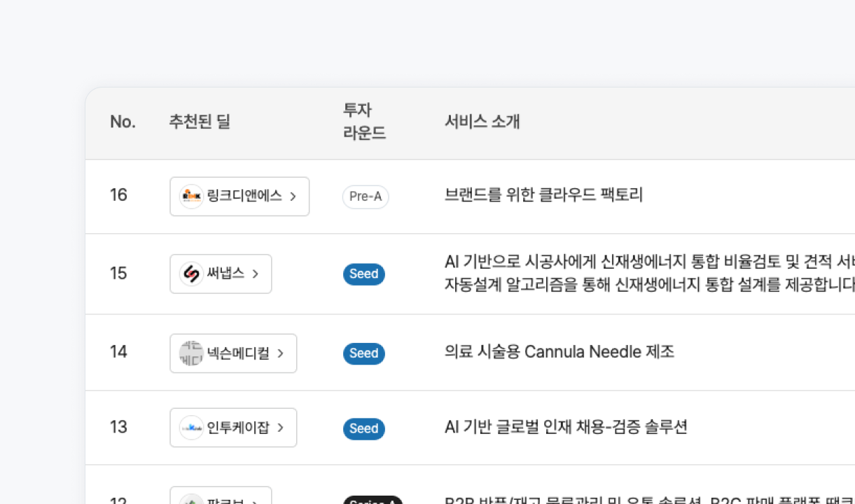
Task: Click description AI 기반 글로벌 인재 채용-검증 솔루션
Action: point(566,427)
